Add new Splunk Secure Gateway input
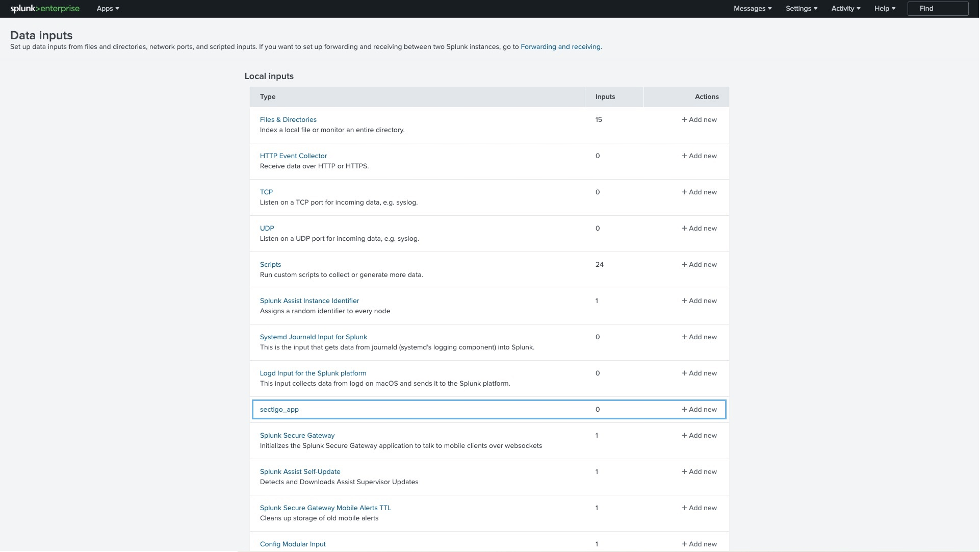 [x=699, y=436]
